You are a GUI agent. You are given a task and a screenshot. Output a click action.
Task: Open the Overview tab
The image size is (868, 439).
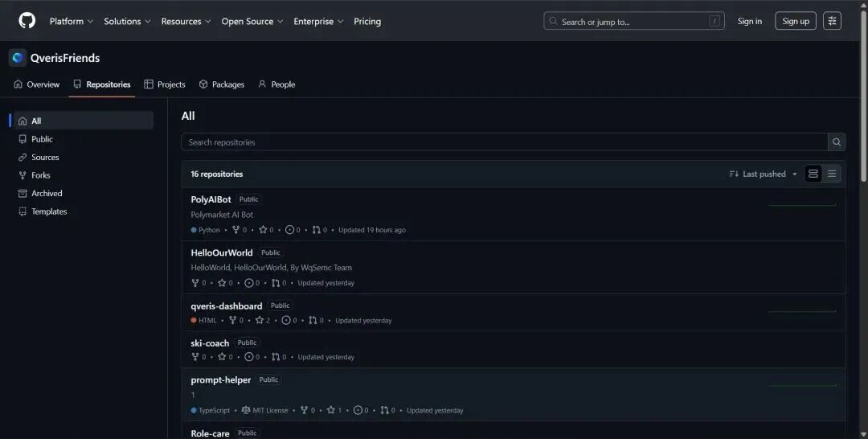pyautogui.click(x=36, y=84)
